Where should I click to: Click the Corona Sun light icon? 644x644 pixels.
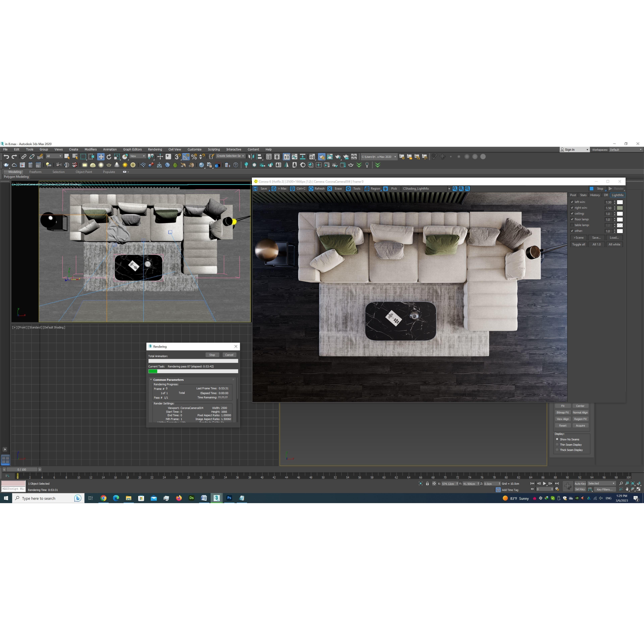pos(125,165)
